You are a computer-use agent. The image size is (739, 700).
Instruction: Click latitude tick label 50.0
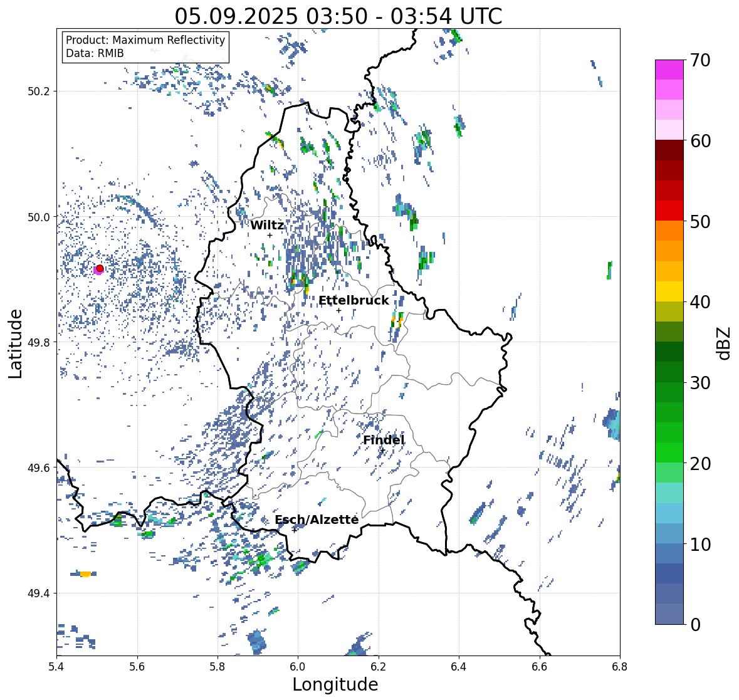(x=39, y=217)
